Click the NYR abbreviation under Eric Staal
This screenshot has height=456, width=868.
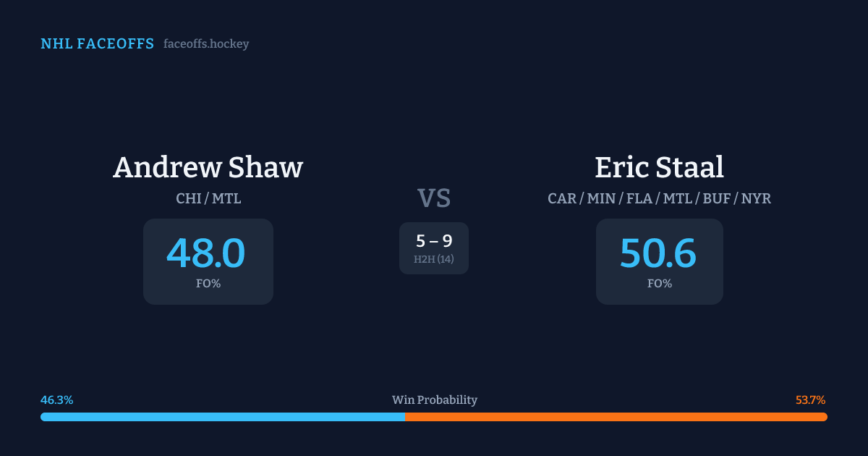click(756, 198)
